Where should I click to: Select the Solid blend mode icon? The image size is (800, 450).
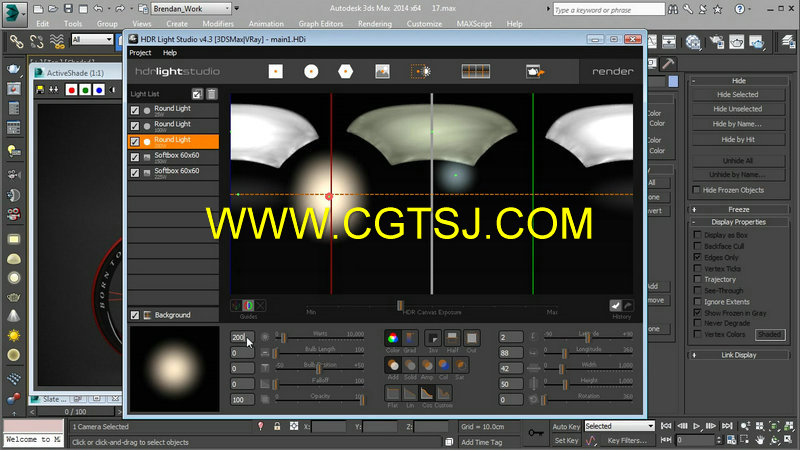[x=410, y=365]
